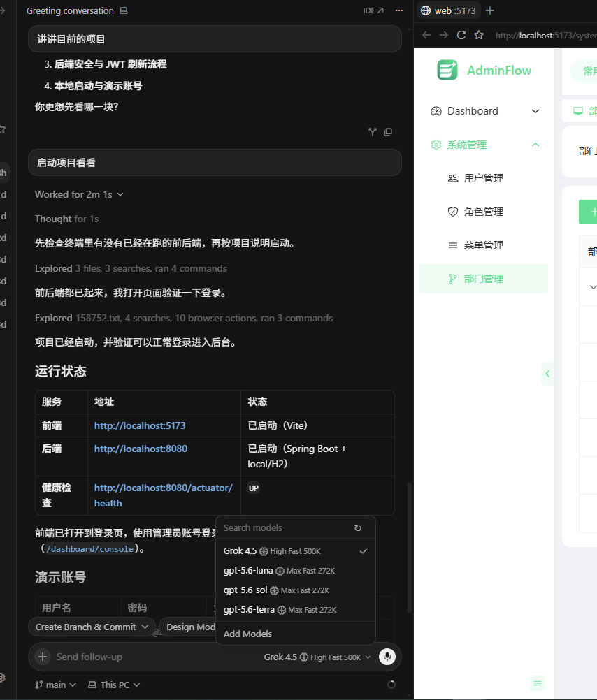Switch to the web :5173 tab

[448, 10]
